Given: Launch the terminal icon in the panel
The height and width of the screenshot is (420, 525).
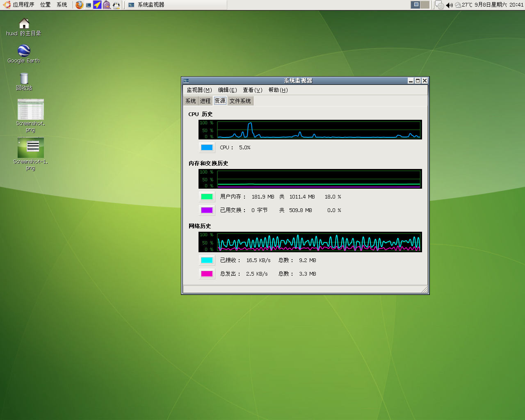Looking at the screenshot, I should pos(89,5).
